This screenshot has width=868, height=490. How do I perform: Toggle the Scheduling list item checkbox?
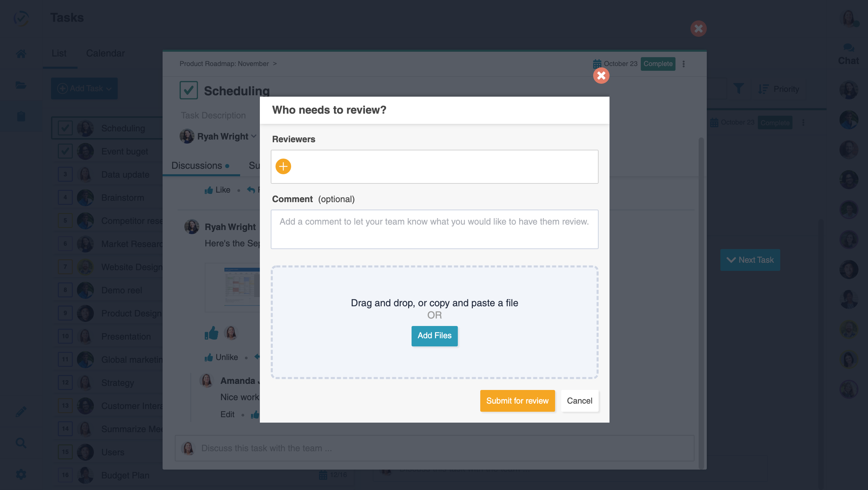(65, 128)
